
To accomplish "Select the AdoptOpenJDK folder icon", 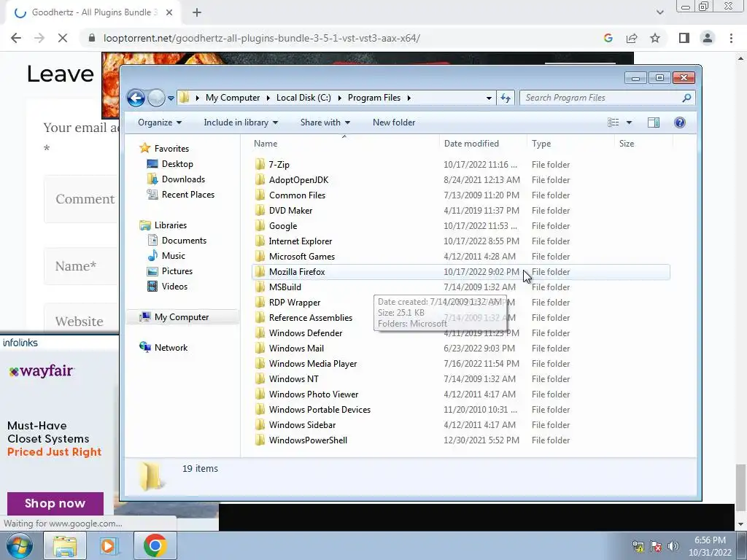I will [260, 179].
